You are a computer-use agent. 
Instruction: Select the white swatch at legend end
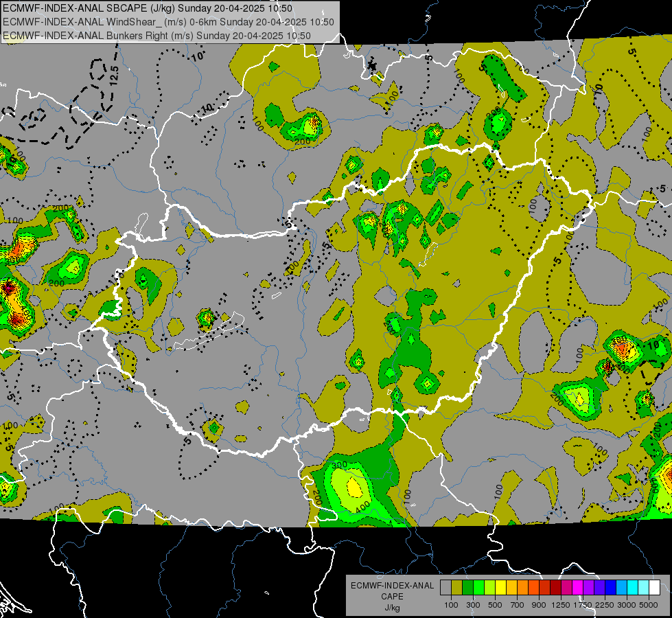click(x=655, y=588)
